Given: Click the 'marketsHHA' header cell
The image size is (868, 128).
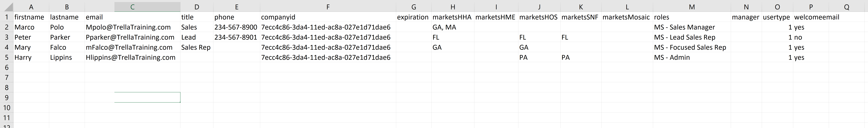Looking at the screenshot, I should 453,17.
